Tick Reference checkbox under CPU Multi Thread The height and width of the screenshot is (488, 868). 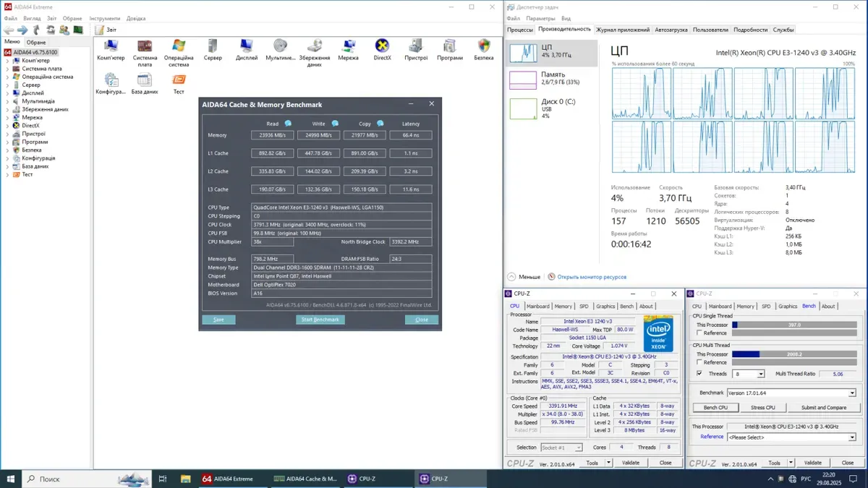[699, 362]
